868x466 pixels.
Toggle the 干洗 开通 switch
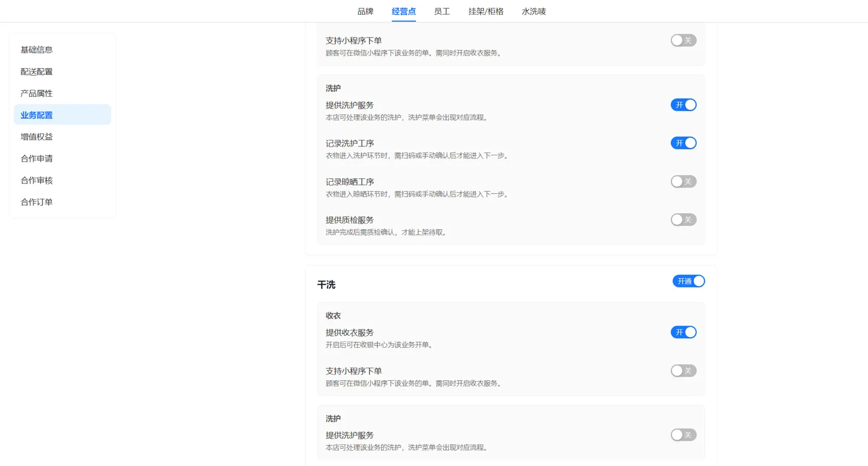pyautogui.click(x=688, y=281)
